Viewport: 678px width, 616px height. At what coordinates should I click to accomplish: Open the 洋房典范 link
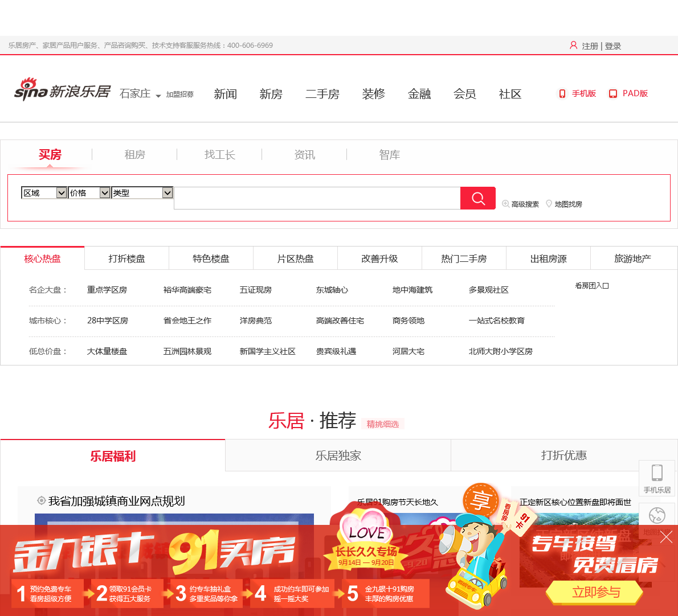pos(256,321)
